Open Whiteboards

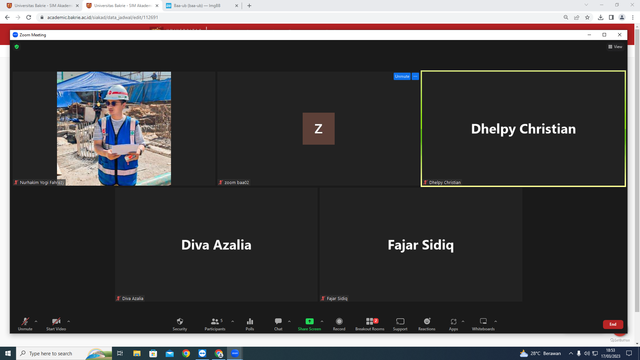483,324
